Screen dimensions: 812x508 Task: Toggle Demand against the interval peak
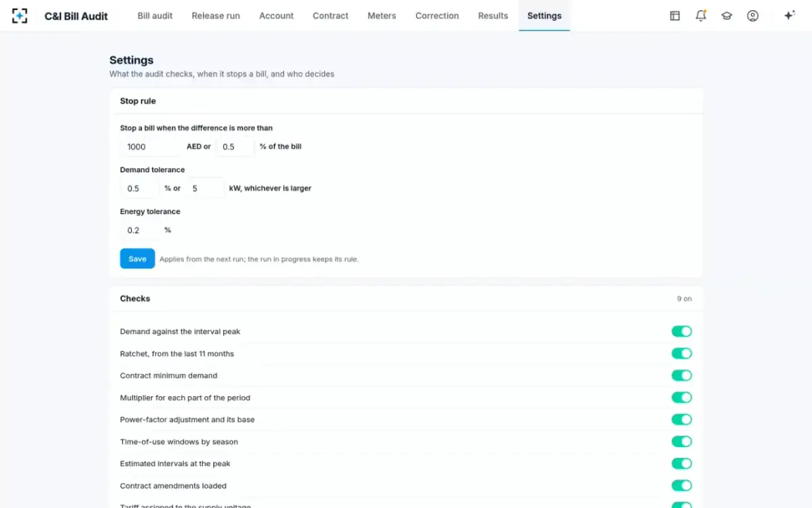[681, 331]
